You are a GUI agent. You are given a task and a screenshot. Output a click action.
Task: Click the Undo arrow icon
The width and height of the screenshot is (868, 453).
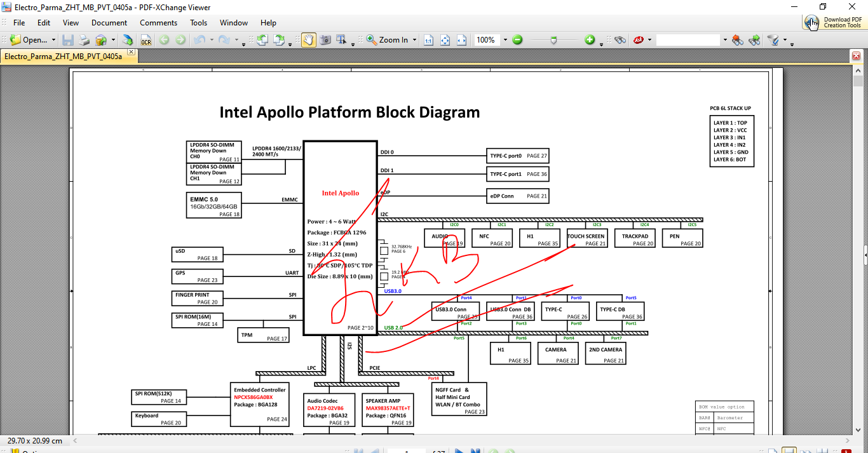click(199, 39)
